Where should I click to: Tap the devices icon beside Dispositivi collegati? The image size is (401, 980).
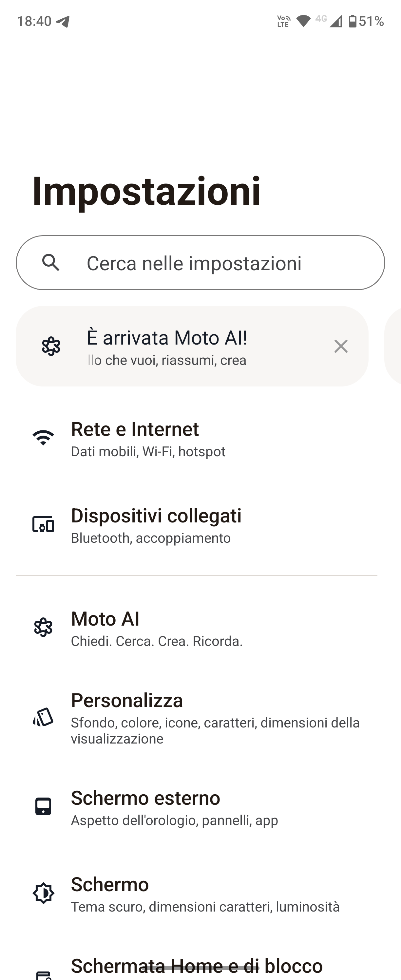tap(43, 524)
